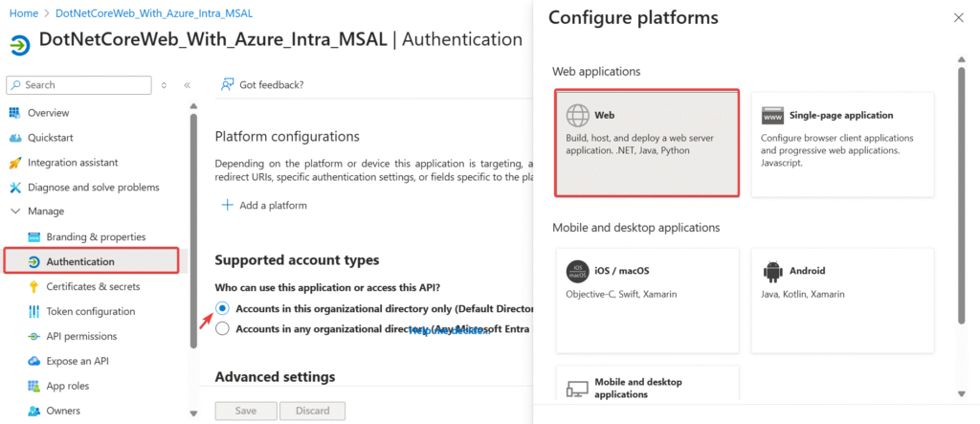Click the Owners people icon

pos(34,411)
